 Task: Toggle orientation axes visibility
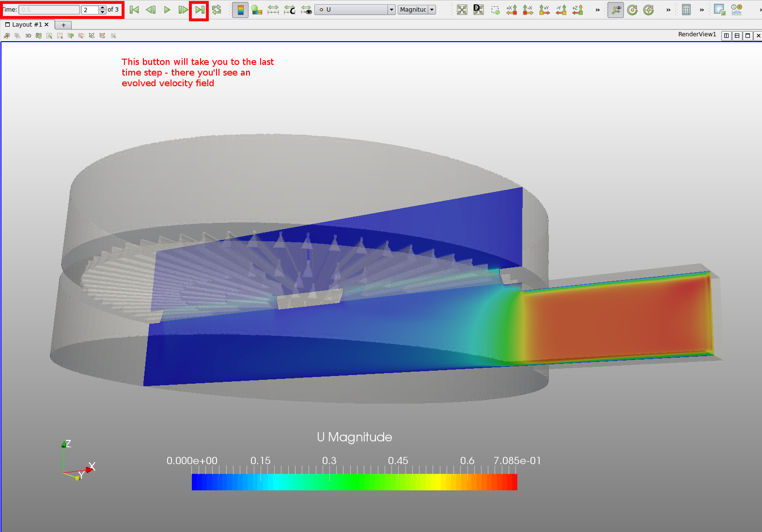point(616,10)
